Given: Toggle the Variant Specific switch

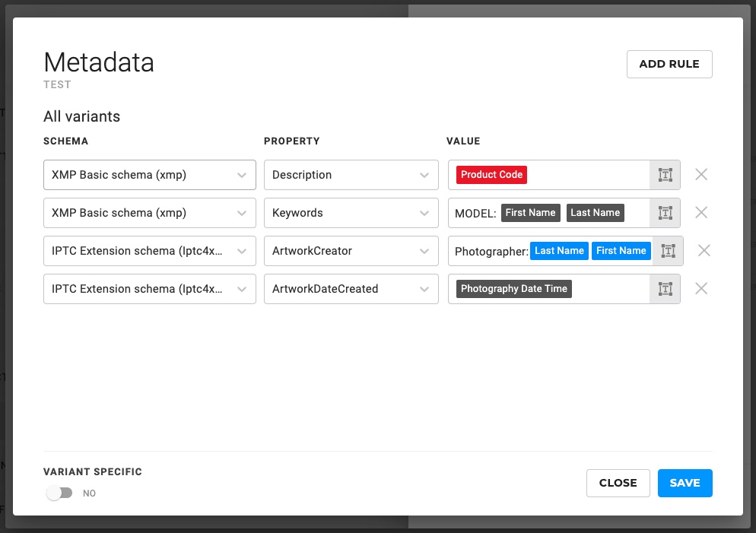Looking at the screenshot, I should 59,493.
